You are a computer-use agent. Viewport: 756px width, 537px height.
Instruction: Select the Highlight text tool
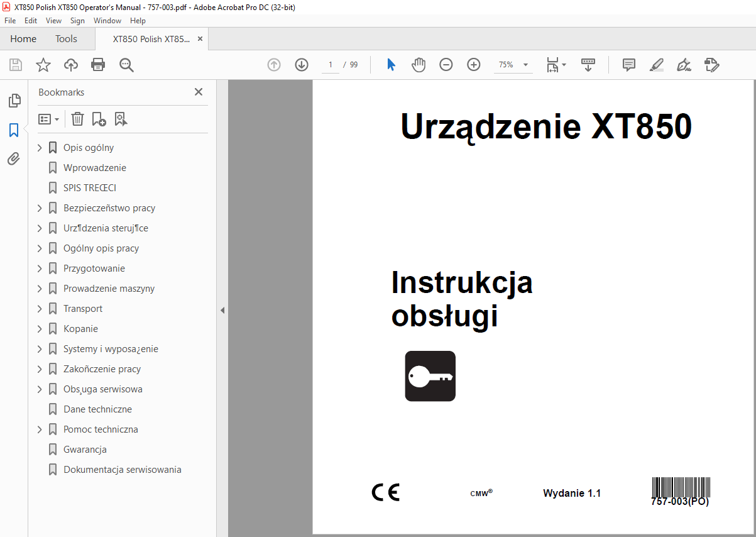point(656,65)
